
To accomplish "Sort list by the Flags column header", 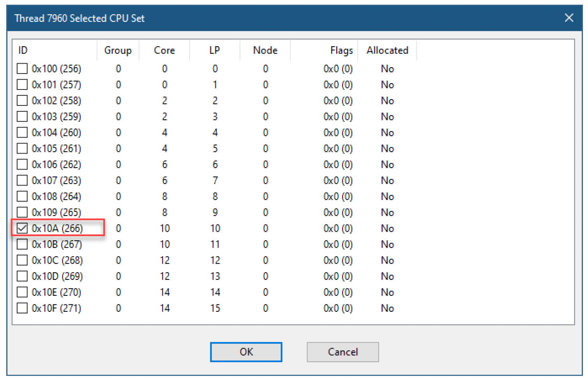I will point(324,50).
